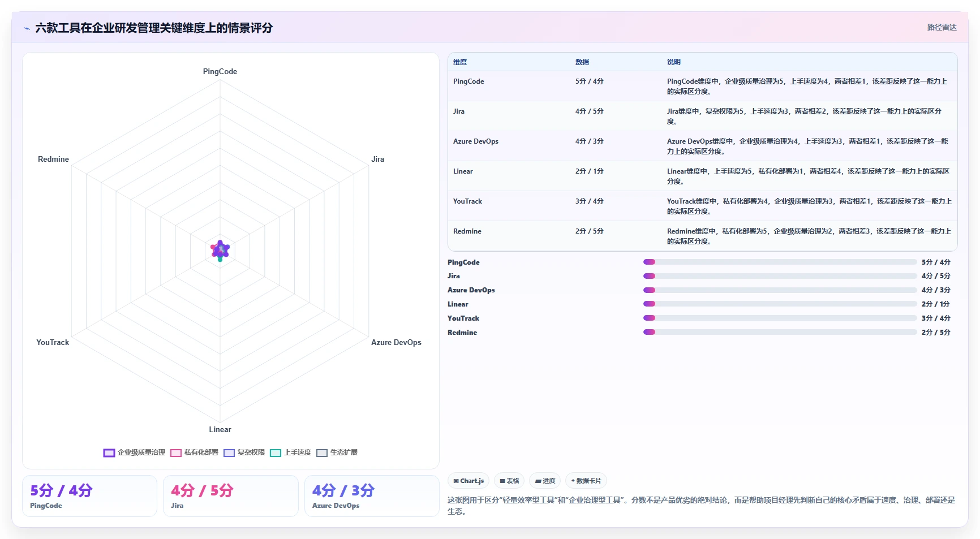Click the Redmine维度中 description text in the table

pyautogui.click(x=809, y=236)
